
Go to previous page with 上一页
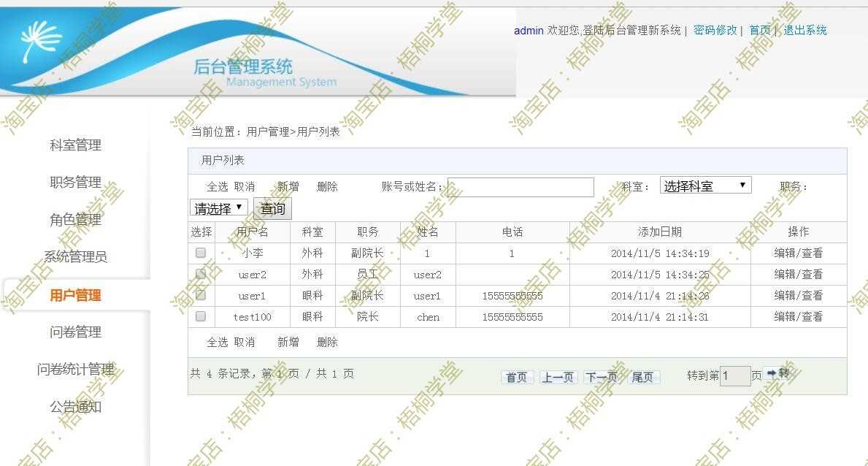coord(558,378)
